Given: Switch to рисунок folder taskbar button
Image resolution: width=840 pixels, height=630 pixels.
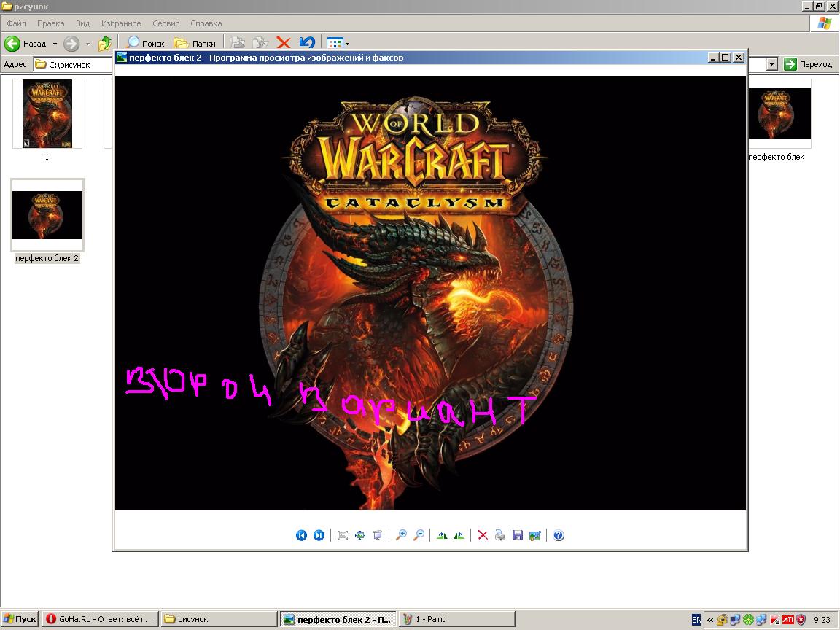Looking at the screenshot, I should [219, 619].
